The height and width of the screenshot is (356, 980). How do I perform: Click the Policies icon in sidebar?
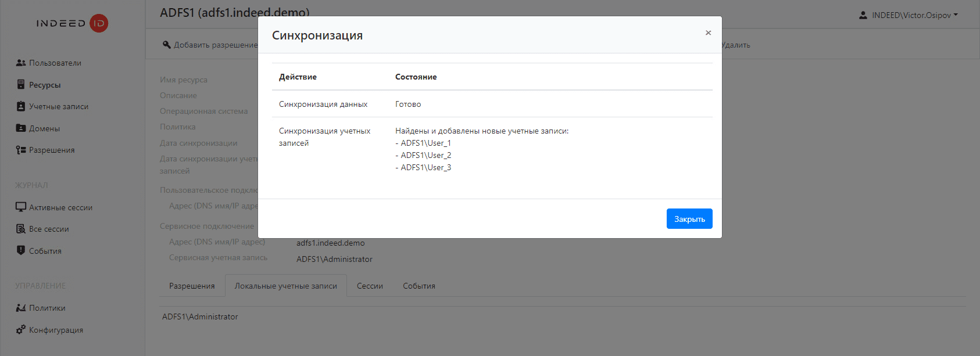(x=21, y=308)
